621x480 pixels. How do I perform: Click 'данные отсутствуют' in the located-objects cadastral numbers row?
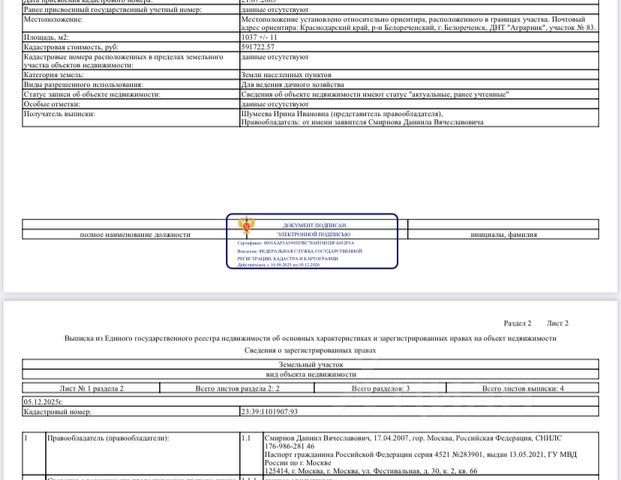pos(275,57)
